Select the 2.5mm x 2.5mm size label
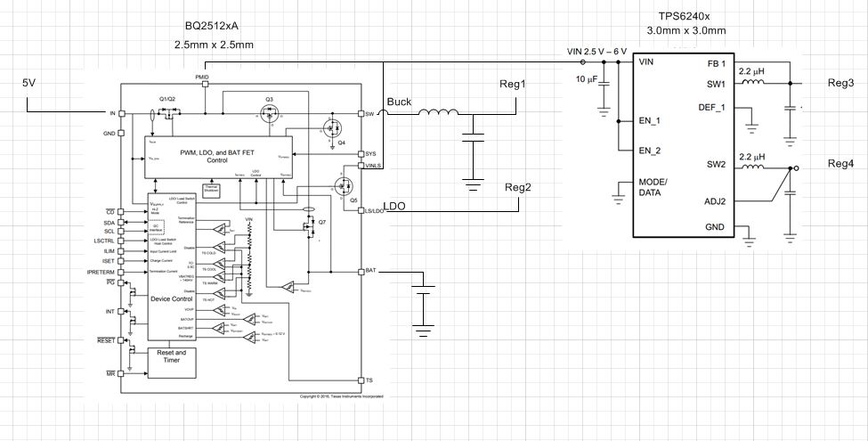The height and width of the screenshot is (441, 868). click(215, 45)
